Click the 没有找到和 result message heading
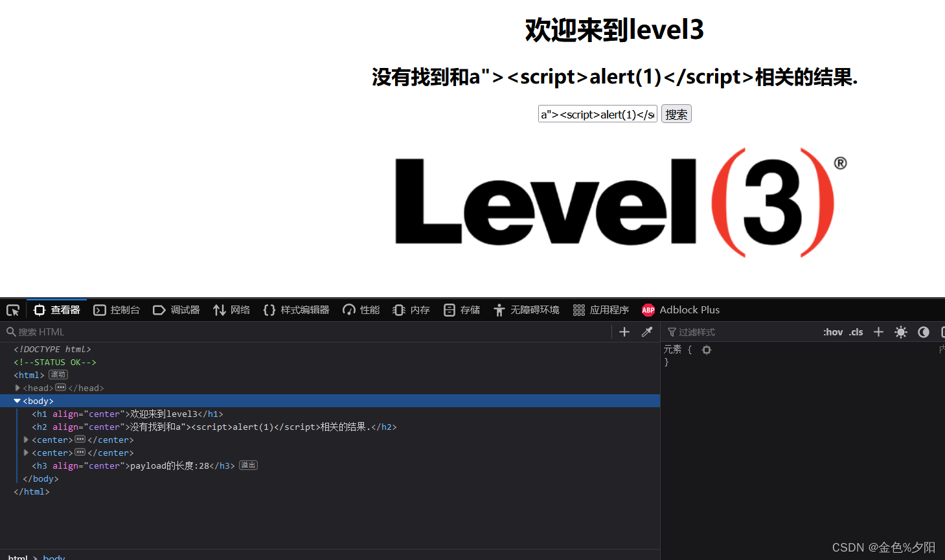 point(615,77)
